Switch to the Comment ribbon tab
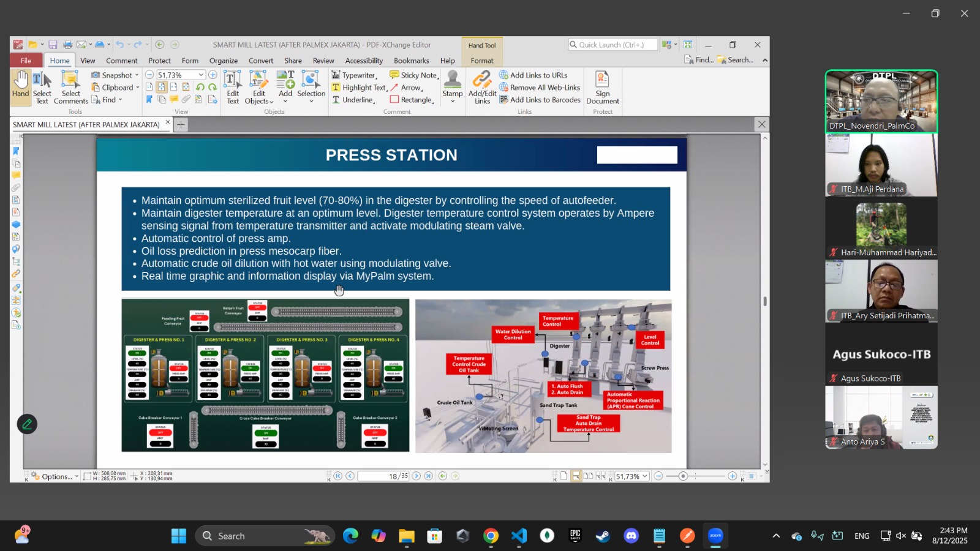 [121, 61]
